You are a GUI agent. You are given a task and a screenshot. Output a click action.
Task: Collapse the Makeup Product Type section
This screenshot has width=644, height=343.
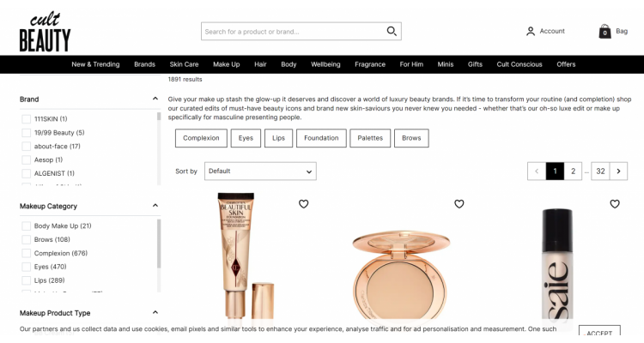155,313
